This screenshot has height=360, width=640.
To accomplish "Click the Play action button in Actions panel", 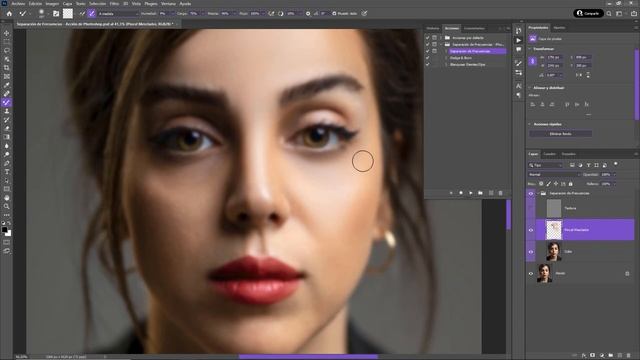I will point(471,193).
